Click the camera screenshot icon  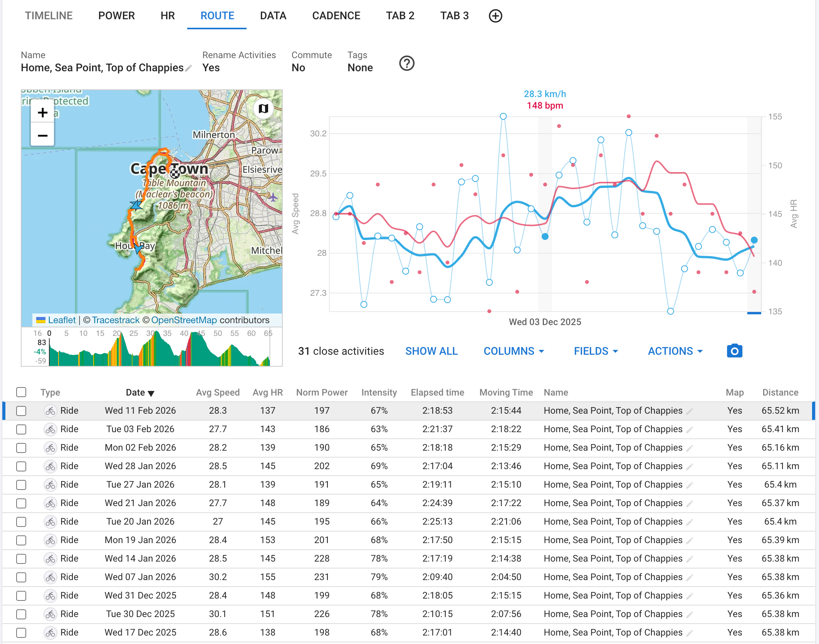coord(734,351)
